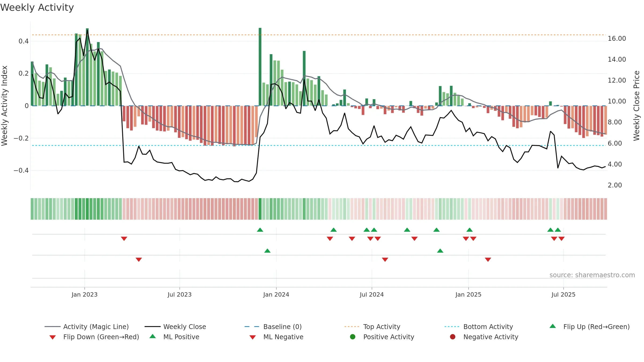Click the −0.4 activity axis tick label
Image resolution: width=644 pixels, height=362 pixels.
tap(21, 171)
